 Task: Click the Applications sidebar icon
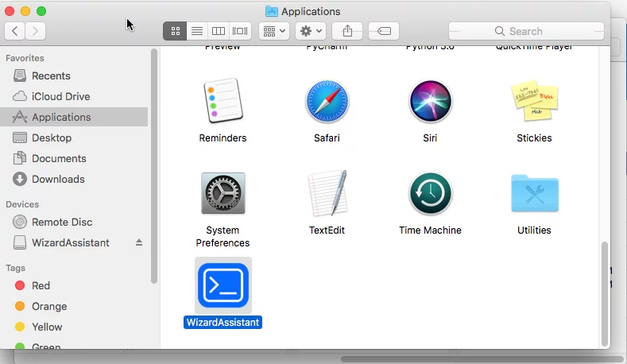pyautogui.click(x=20, y=117)
